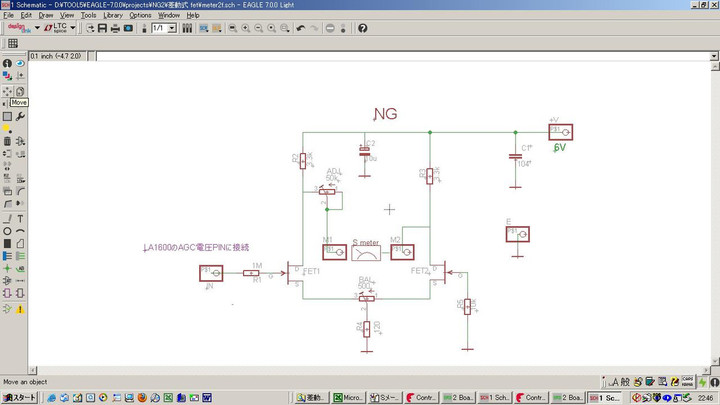Click the Undo arrow

pyautogui.click(x=300, y=28)
